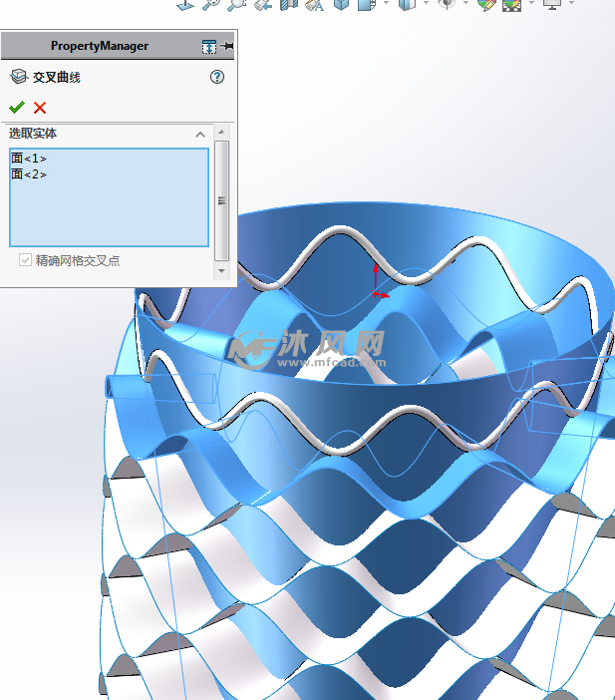Open help for the 交叉曲线 command
This screenshot has width=615, height=700.
click(217, 77)
